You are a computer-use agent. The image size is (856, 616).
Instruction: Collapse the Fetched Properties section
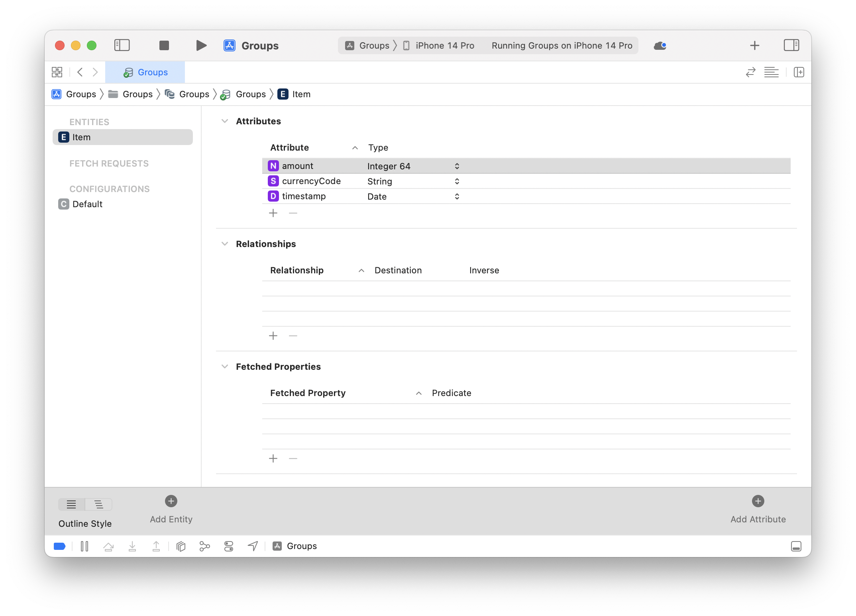[x=225, y=367]
